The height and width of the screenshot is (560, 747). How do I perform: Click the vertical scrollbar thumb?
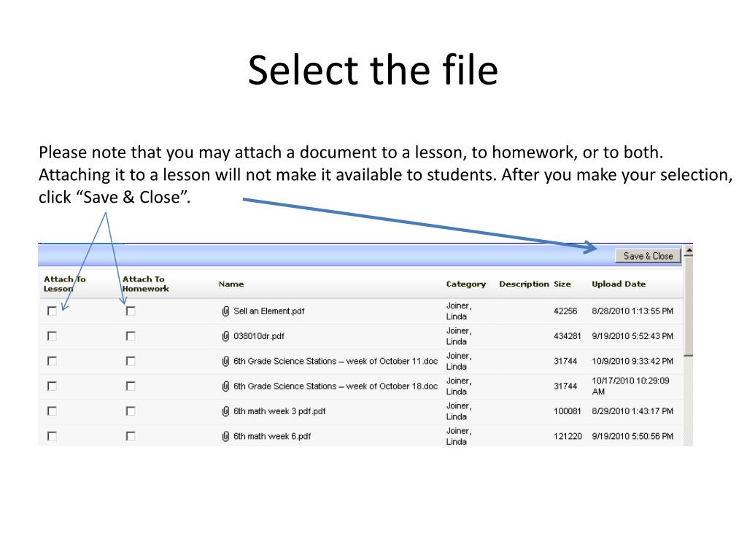pos(689,306)
